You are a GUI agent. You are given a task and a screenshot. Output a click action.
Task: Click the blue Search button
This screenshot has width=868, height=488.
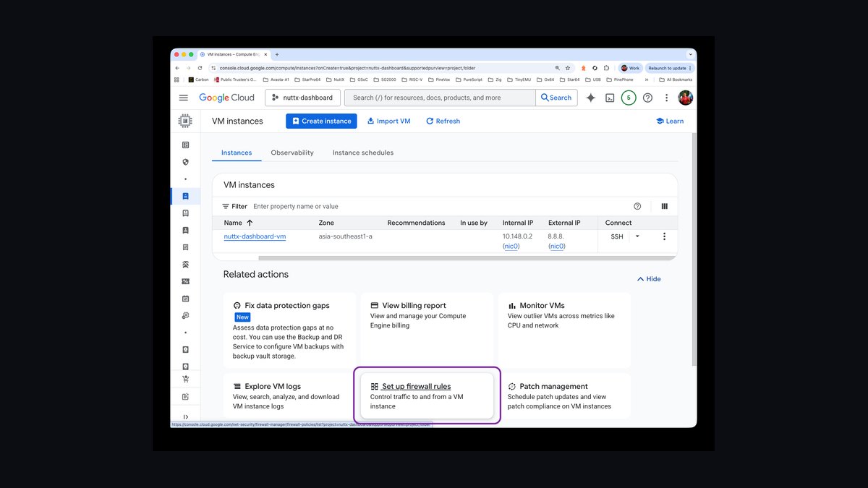click(x=556, y=98)
